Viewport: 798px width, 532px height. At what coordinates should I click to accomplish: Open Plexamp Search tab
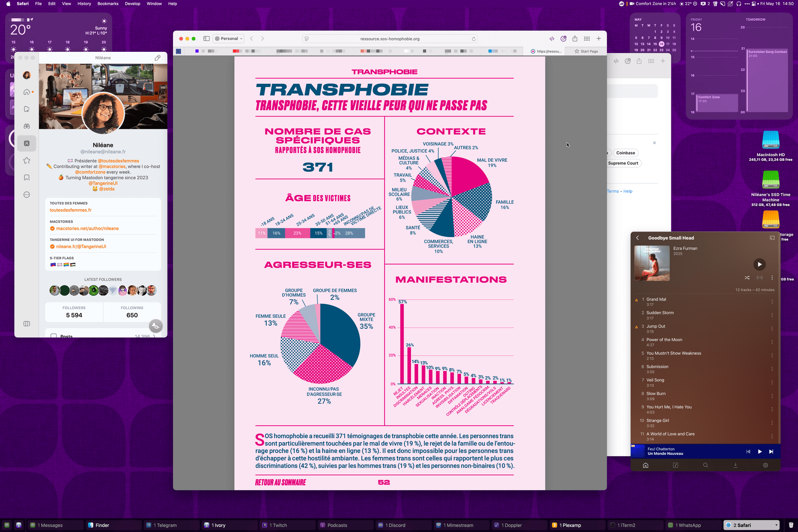(x=705, y=465)
